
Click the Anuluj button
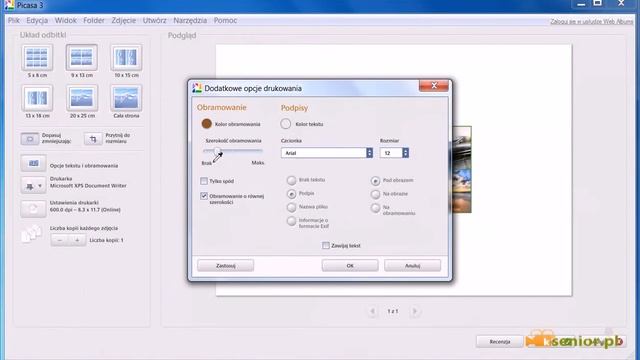[x=412, y=266]
